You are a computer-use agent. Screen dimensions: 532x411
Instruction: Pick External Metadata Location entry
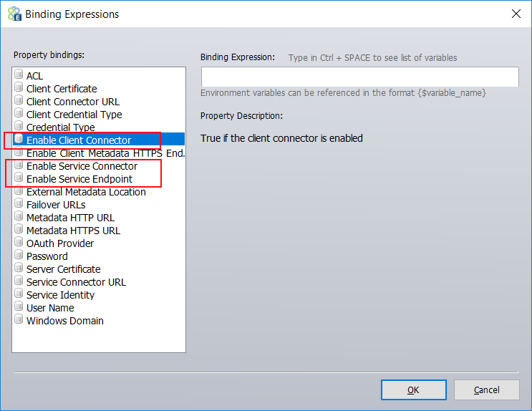86,192
